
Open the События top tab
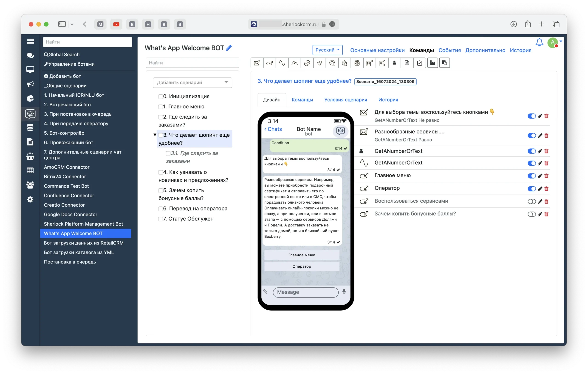[449, 50]
